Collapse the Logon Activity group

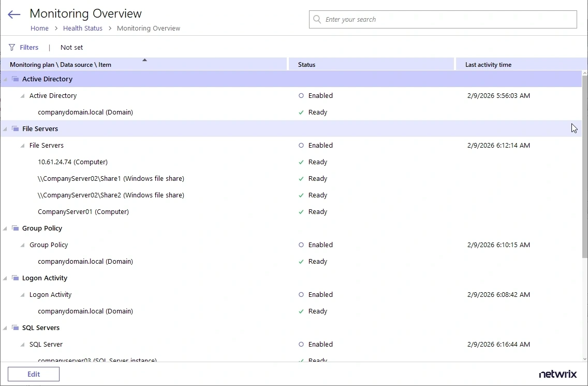pos(4,278)
